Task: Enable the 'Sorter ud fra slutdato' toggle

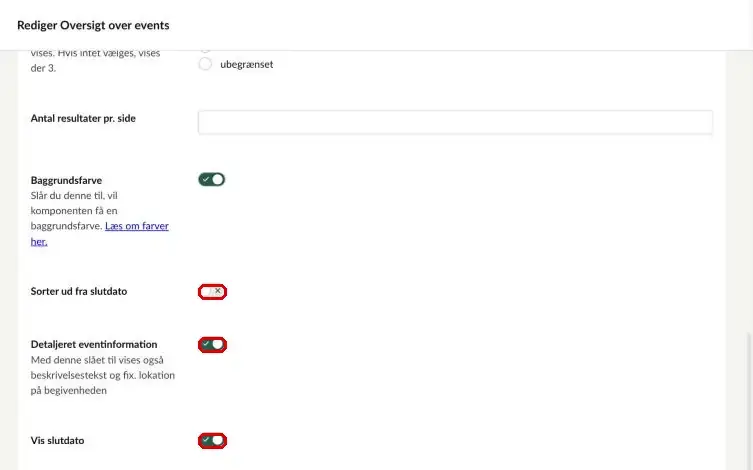Action: click(x=212, y=291)
